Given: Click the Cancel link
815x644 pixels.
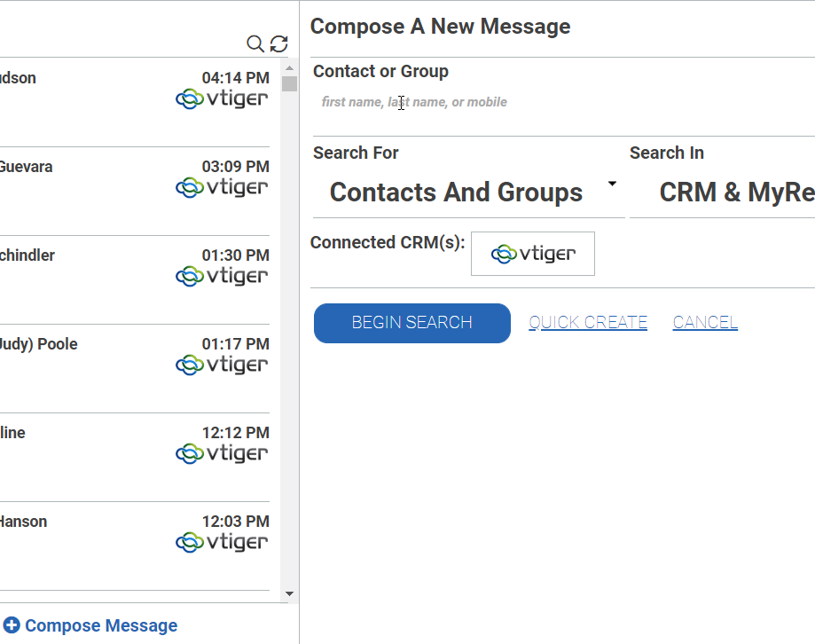Looking at the screenshot, I should tap(705, 323).
